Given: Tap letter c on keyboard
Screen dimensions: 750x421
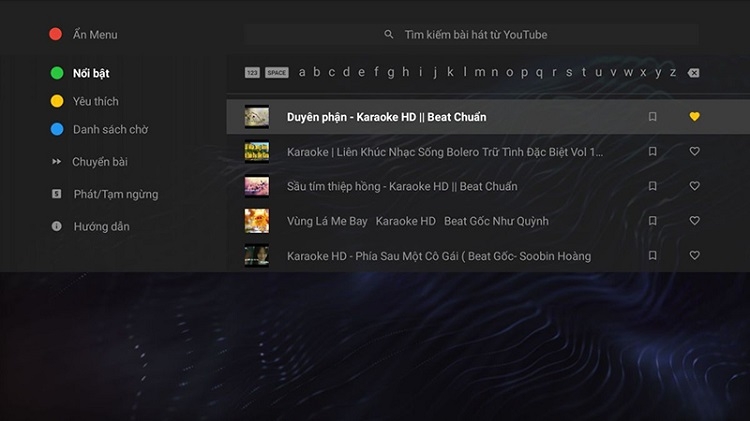Looking at the screenshot, I should tap(331, 72).
